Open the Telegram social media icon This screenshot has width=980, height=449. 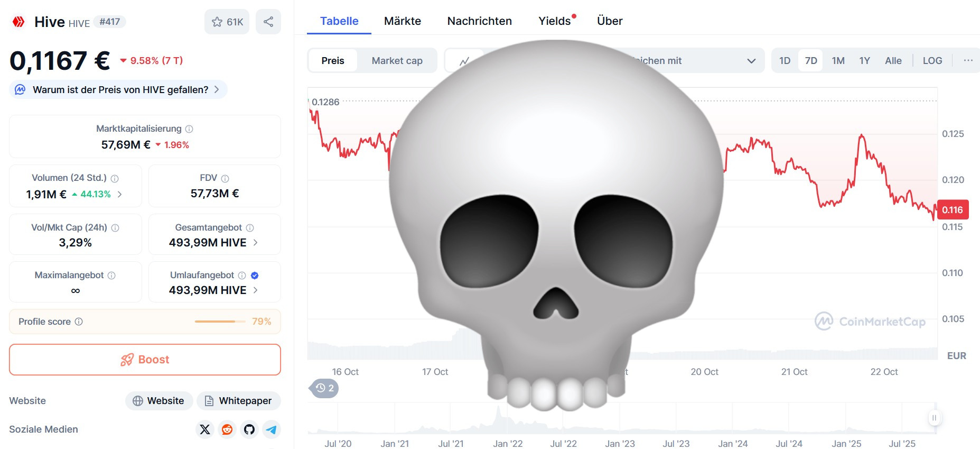(272, 429)
